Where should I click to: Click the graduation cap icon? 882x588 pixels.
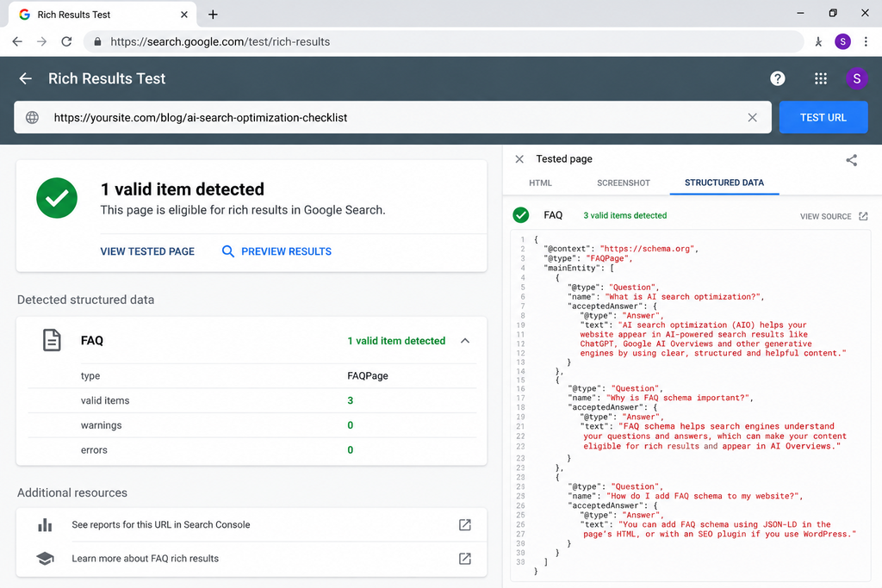tap(45, 558)
